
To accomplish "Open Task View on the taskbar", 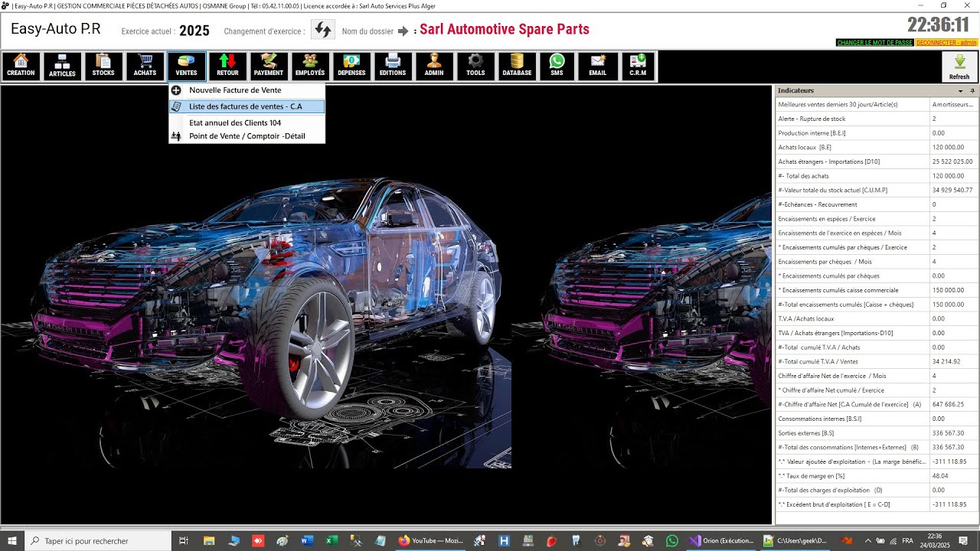I will point(184,540).
